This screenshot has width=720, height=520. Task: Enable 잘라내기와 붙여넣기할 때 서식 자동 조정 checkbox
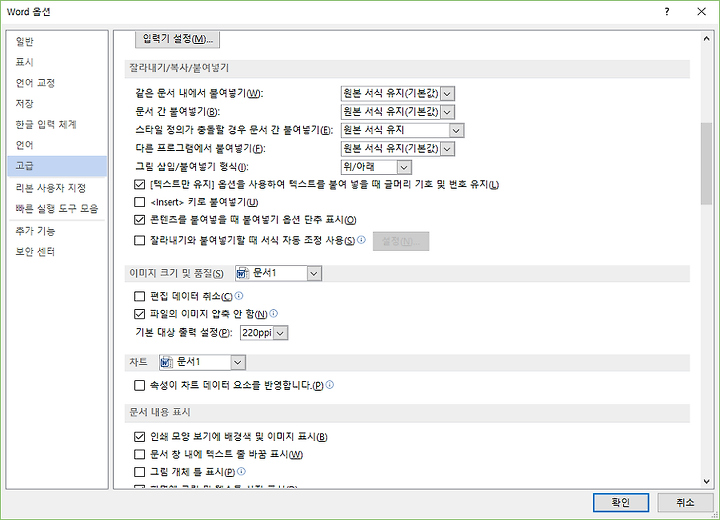139,240
